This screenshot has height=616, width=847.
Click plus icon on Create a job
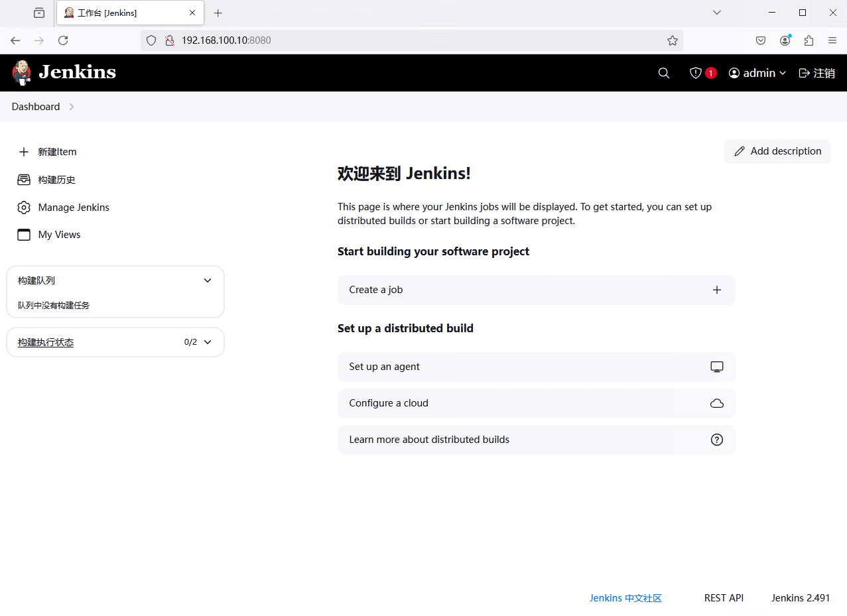pos(716,290)
